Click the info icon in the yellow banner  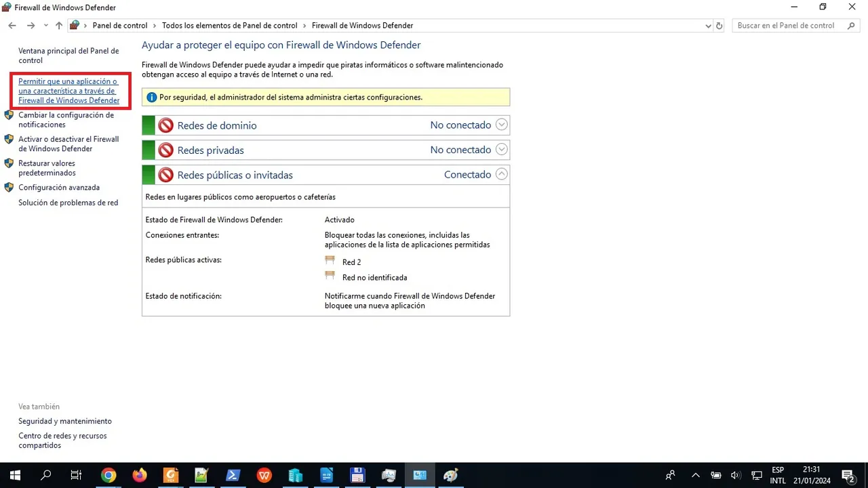pyautogui.click(x=152, y=98)
